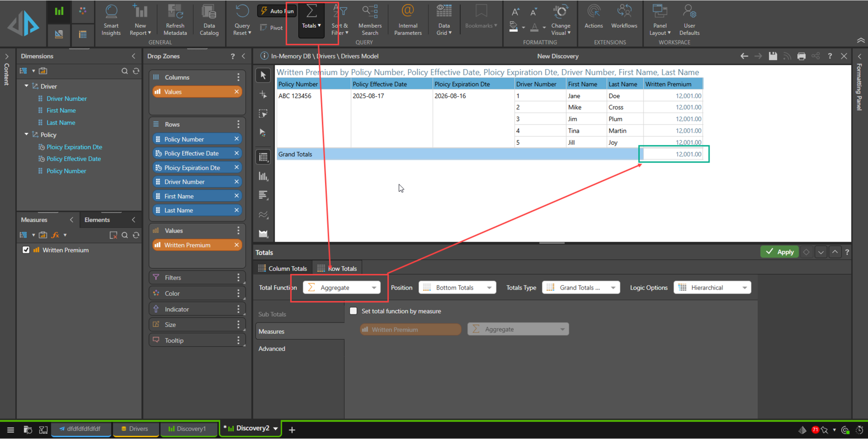
Task: Enable Set total function by measure
Action: tap(353, 311)
